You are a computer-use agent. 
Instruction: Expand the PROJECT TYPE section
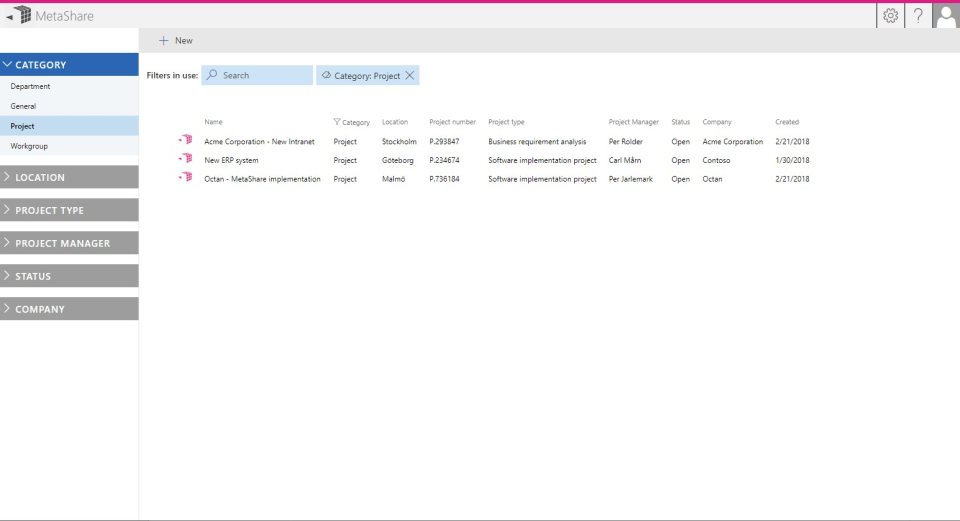coord(69,210)
